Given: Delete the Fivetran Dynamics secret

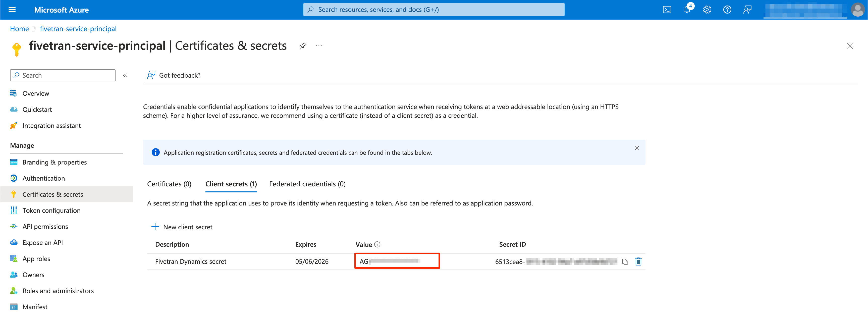Looking at the screenshot, I should click(638, 261).
